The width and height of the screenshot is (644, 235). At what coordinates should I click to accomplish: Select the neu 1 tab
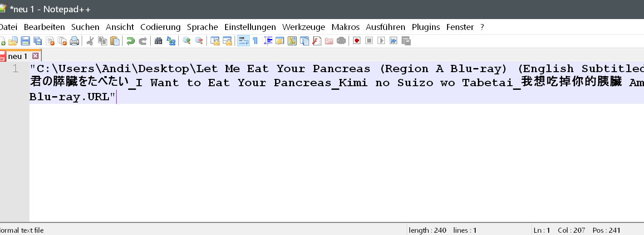tap(20, 56)
